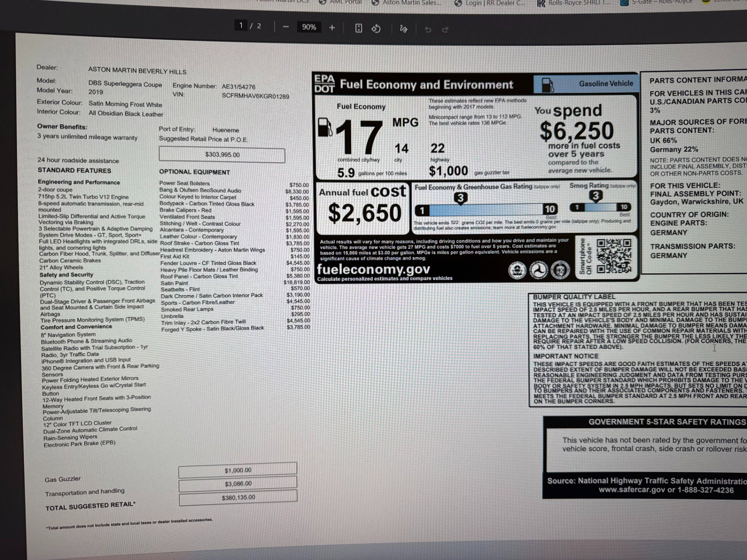Click the $380,135.00 total retail box
Viewport: 747px width, 560px height.
click(238, 497)
